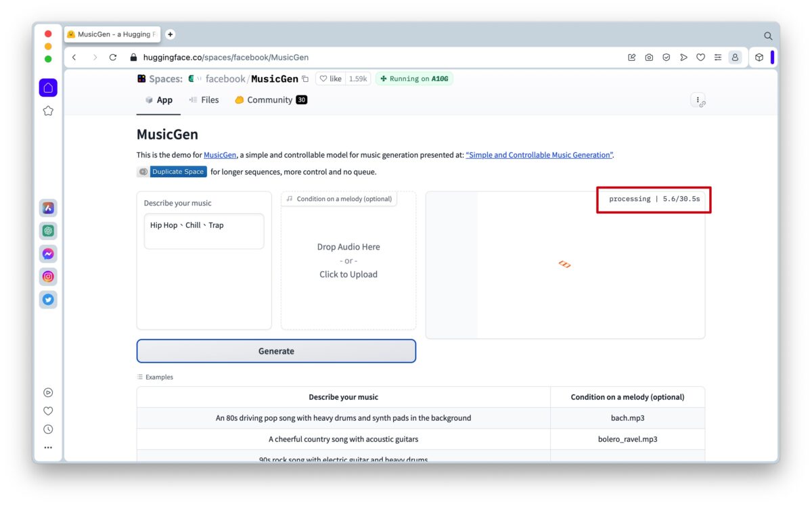Viewport: 812px width, 506px height.
Task: Open the sidebar home workspace icon
Action: point(48,88)
